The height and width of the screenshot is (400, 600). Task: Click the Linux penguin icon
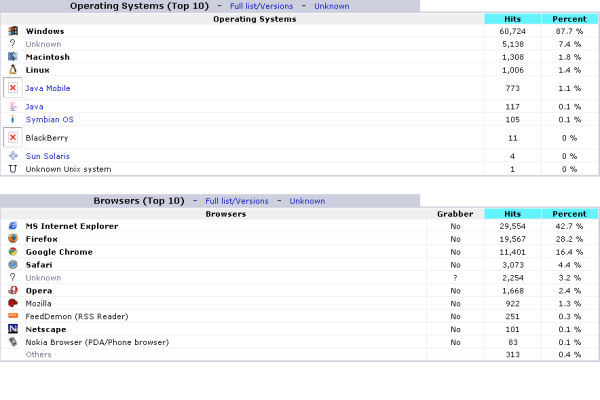[x=13, y=70]
